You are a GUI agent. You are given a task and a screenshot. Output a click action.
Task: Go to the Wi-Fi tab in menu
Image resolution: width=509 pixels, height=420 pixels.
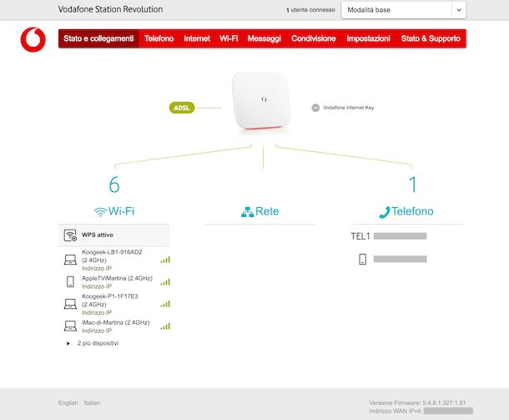pos(229,38)
